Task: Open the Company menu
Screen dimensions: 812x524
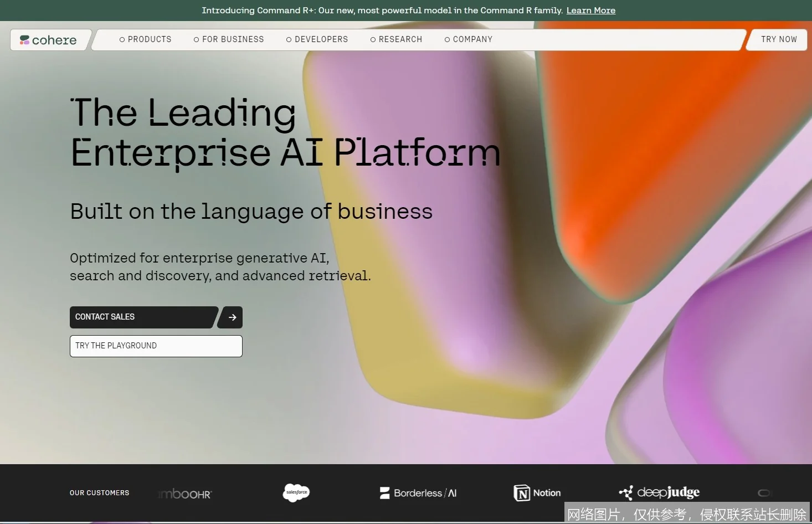Action: [468, 39]
